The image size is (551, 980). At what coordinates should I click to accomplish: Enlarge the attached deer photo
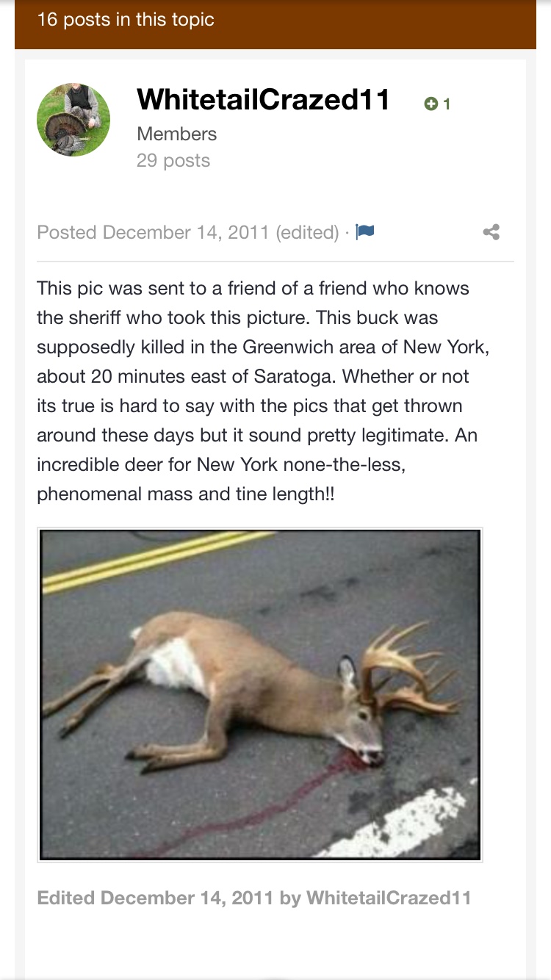(260, 694)
